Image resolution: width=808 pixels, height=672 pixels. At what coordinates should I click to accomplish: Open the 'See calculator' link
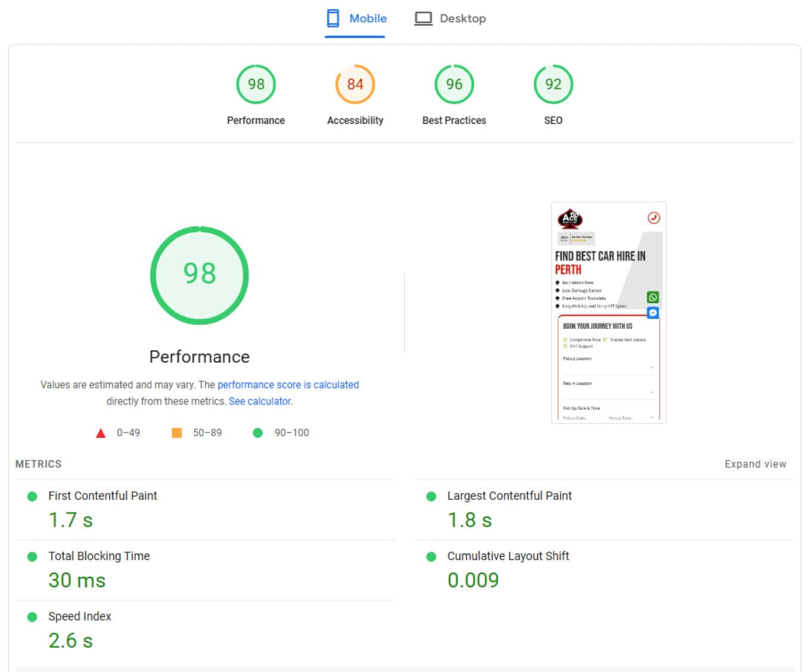coord(260,402)
